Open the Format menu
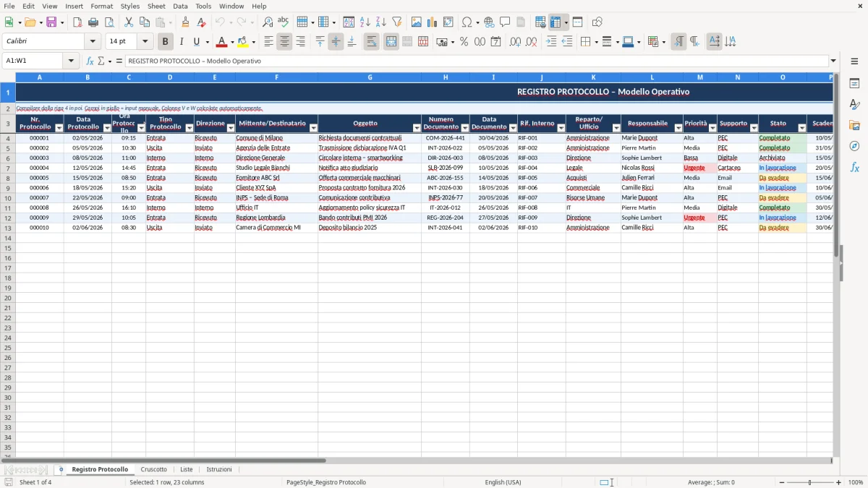This screenshot has width=868, height=488. click(101, 6)
